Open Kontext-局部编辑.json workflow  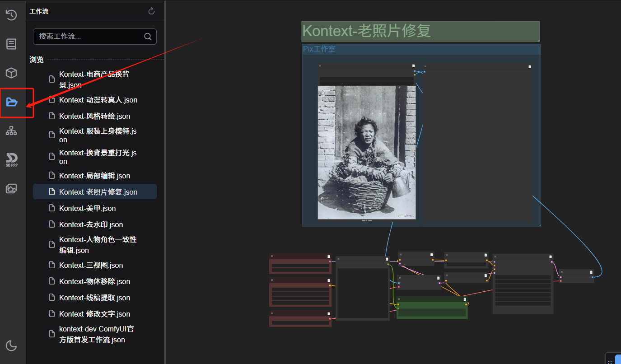(95, 176)
